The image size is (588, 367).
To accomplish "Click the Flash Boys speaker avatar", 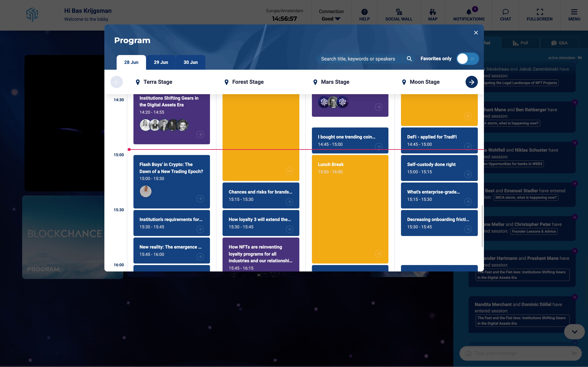I will (146, 191).
